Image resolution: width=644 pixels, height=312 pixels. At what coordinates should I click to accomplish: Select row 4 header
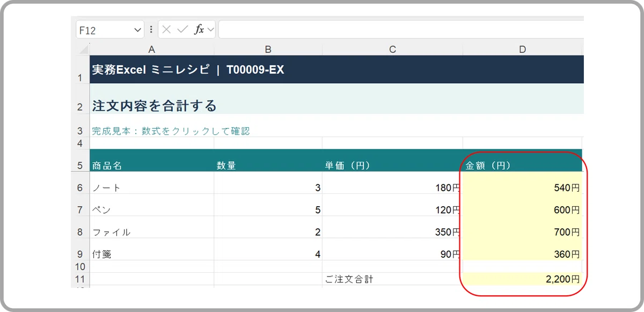(80, 143)
